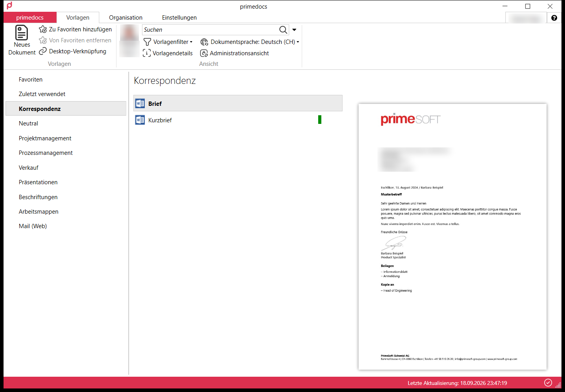Open the Vorlagenfilter dropdown arrow
Screen dimensions: 565x392
tap(191, 42)
